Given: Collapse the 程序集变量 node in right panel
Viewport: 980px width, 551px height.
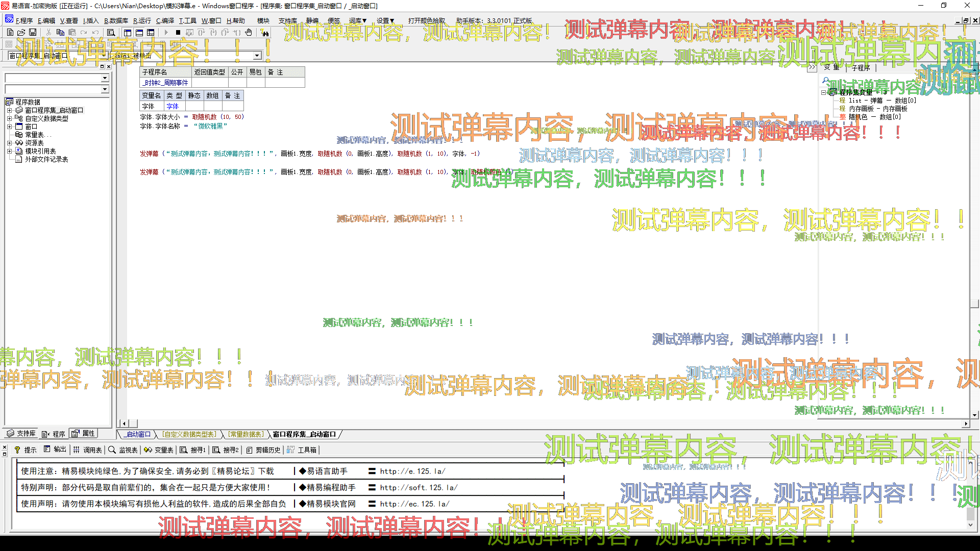Looking at the screenshot, I should click(823, 92).
